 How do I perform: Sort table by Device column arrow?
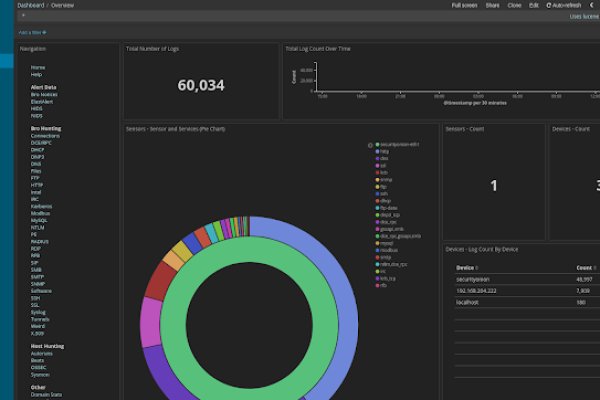pos(477,268)
